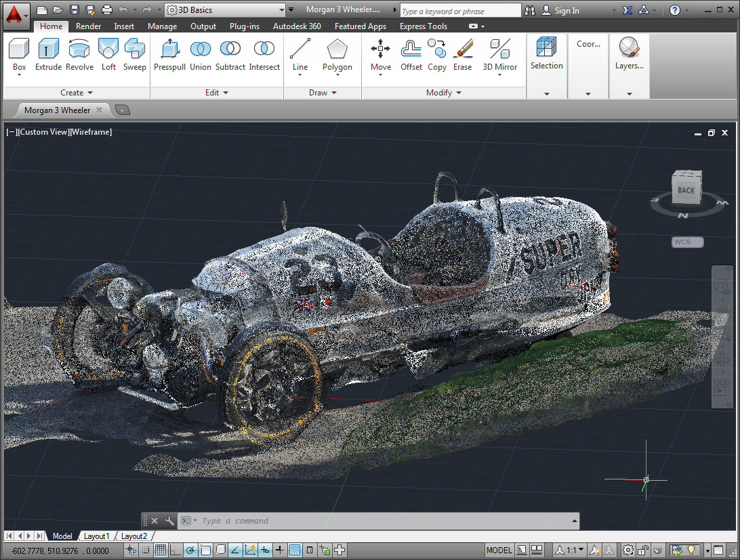Screen dimensions: 740x560
Task: Expand the Create panel options
Action: click(76, 93)
